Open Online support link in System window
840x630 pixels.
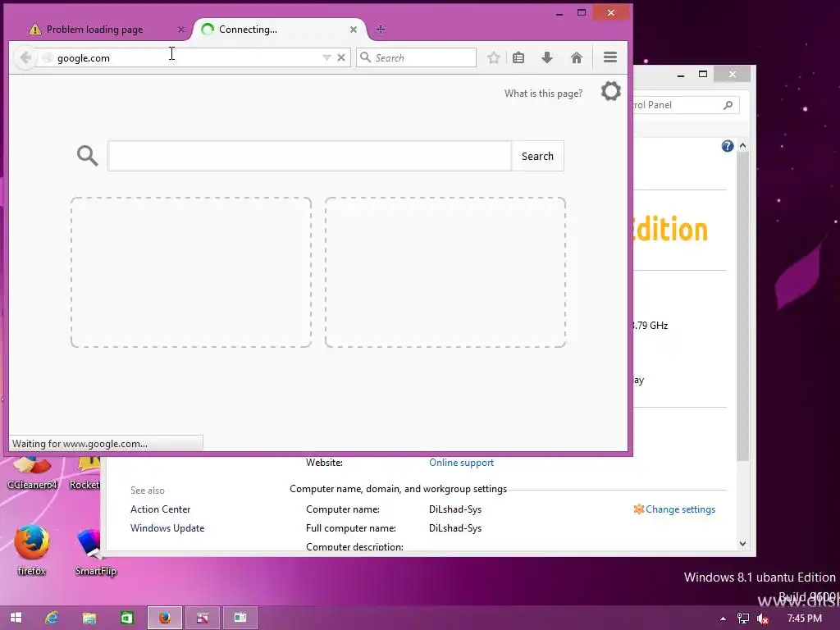coord(461,463)
